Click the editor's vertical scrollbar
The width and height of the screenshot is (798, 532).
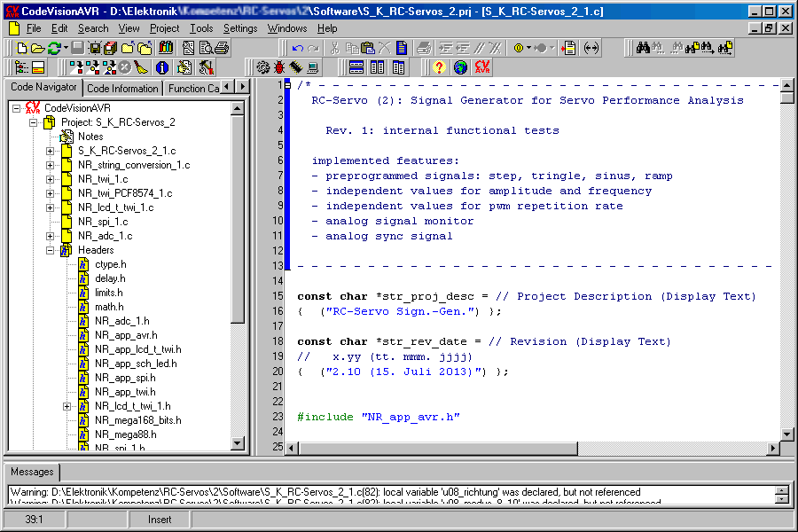784,266
